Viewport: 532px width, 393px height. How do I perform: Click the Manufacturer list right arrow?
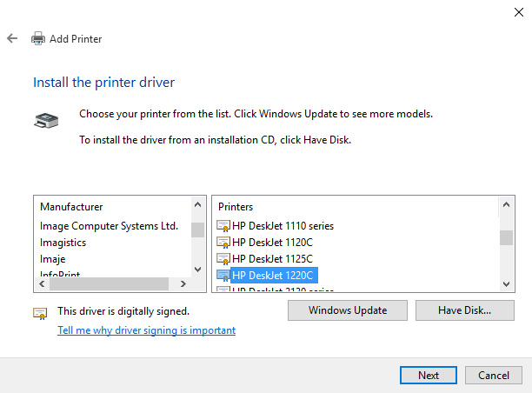(183, 283)
